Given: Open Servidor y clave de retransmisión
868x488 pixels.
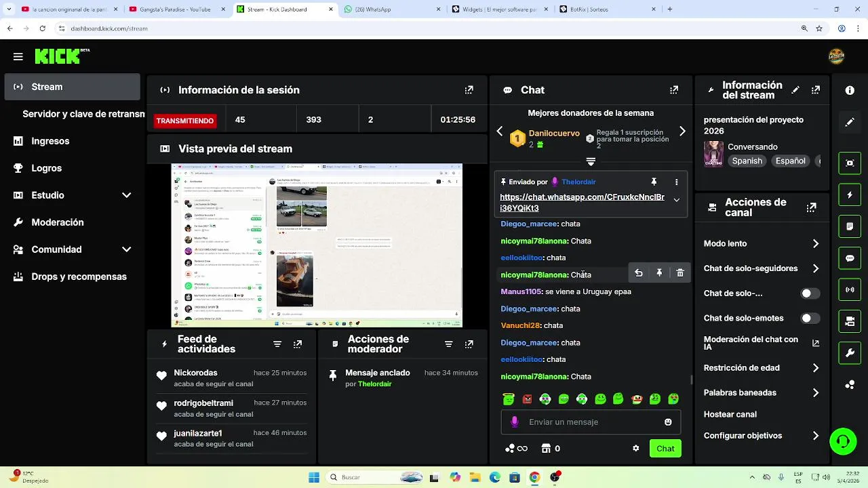Looking at the screenshot, I should (83, 114).
